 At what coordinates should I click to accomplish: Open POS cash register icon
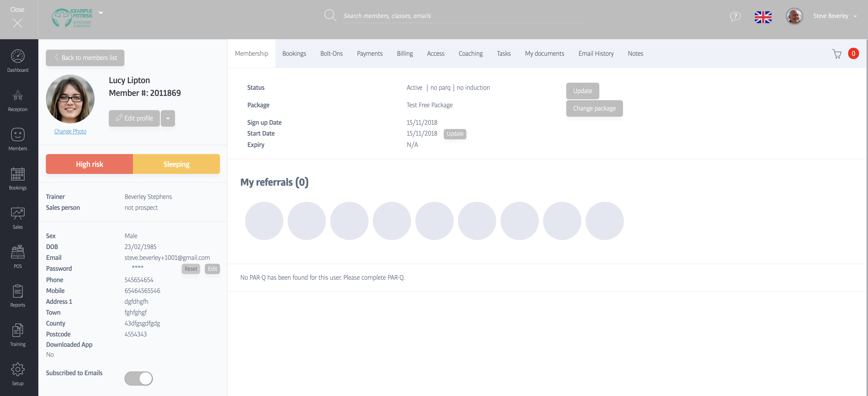pos(18,252)
